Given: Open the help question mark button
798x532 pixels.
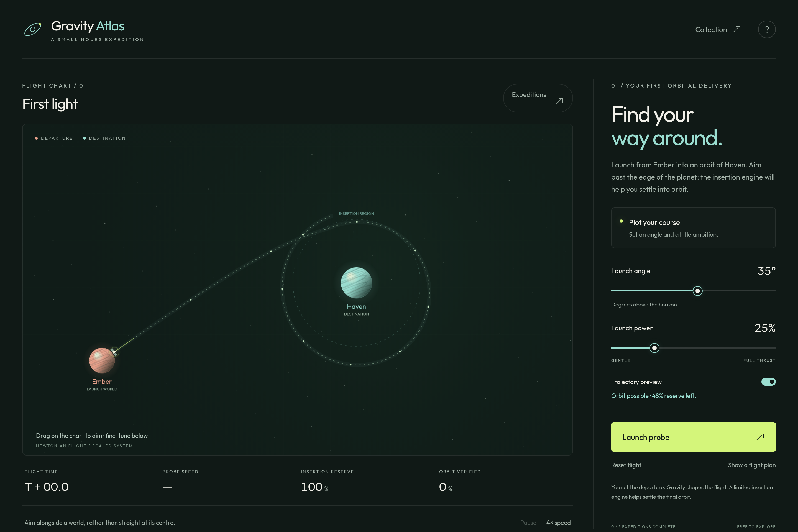Looking at the screenshot, I should tap(766, 30).
